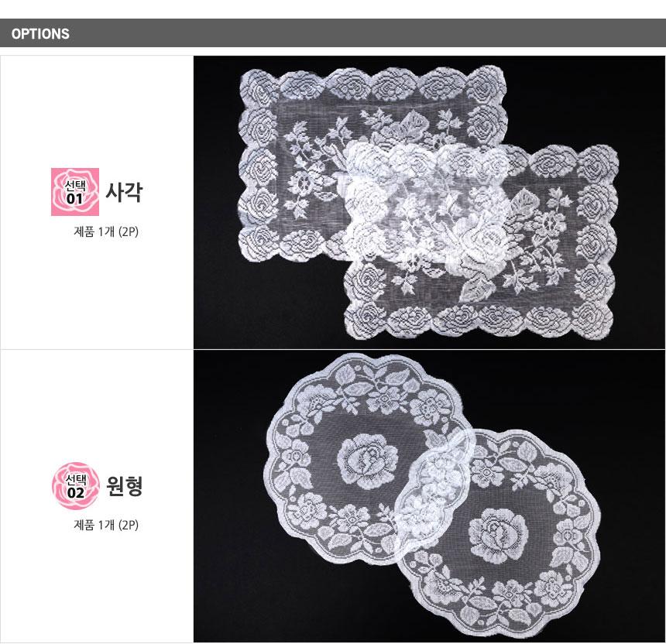Select the 사각 option label
This screenshot has width=666, height=644.
(x=124, y=192)
